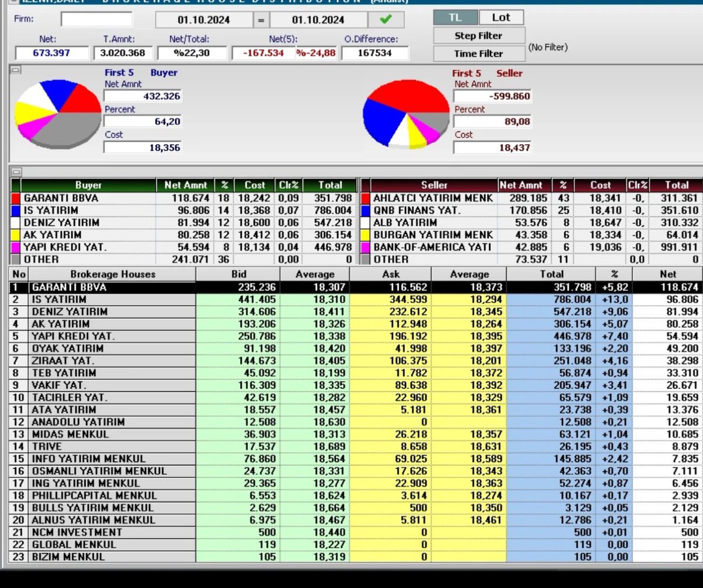The height and width of the screenshot is (588, 703).
Task: Collapse the buyer seller table panel
Action: point(16,172)
